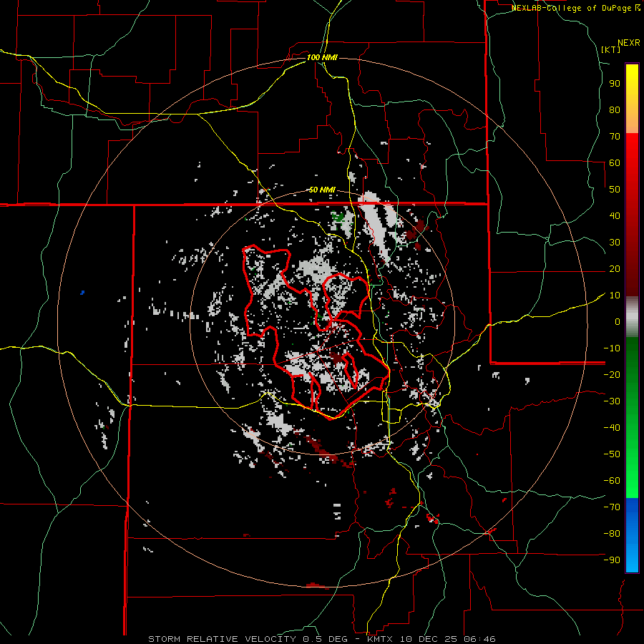Click the 100 NMI range ring label
The height and width of the screenshot is (644, 644).
click(321, 57)
